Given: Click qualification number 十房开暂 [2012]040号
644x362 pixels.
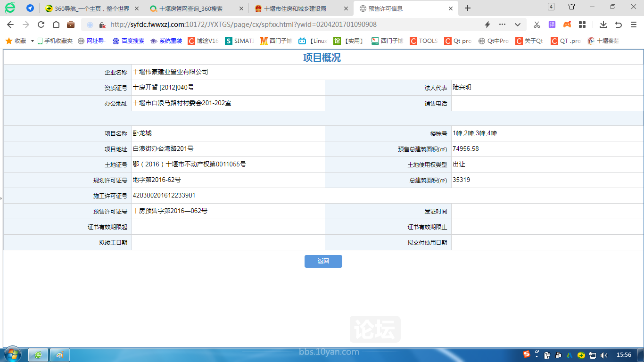Looking at the screenshot, I should point(163,87).
